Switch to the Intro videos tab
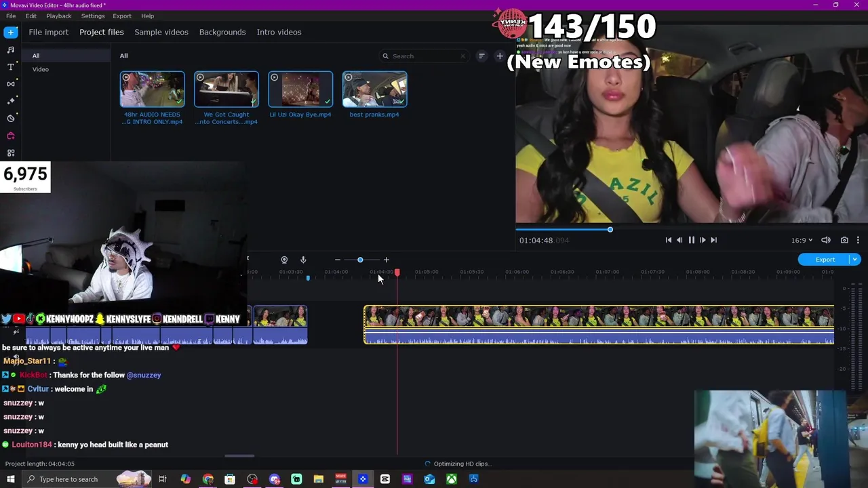The image size is (868, 488). pos(279,32)
